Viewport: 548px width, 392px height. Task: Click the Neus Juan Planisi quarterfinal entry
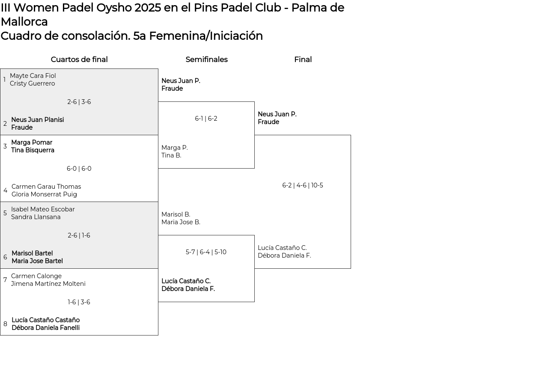point(37,124)
